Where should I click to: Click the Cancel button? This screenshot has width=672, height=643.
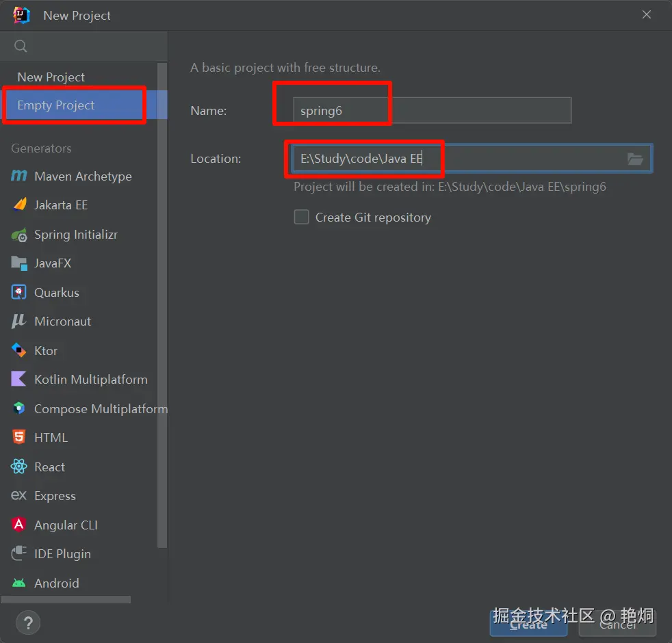click(617, 624)
